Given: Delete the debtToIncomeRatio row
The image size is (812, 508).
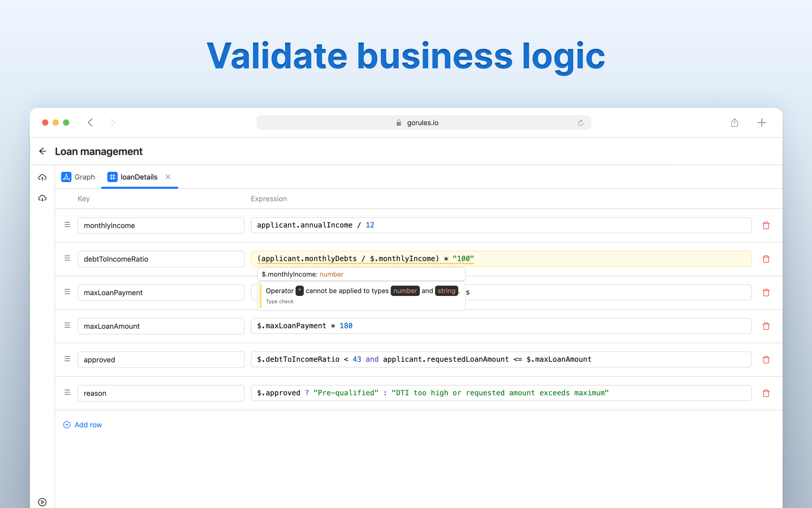Looking at the screenshot, I should [766, 259].
